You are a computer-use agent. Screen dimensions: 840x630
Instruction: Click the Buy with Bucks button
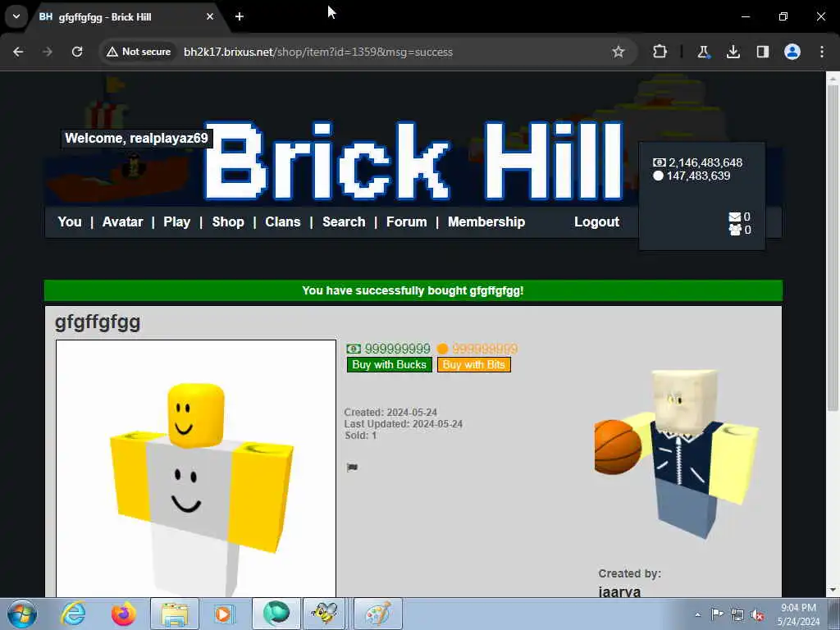[x=390, y=365]
